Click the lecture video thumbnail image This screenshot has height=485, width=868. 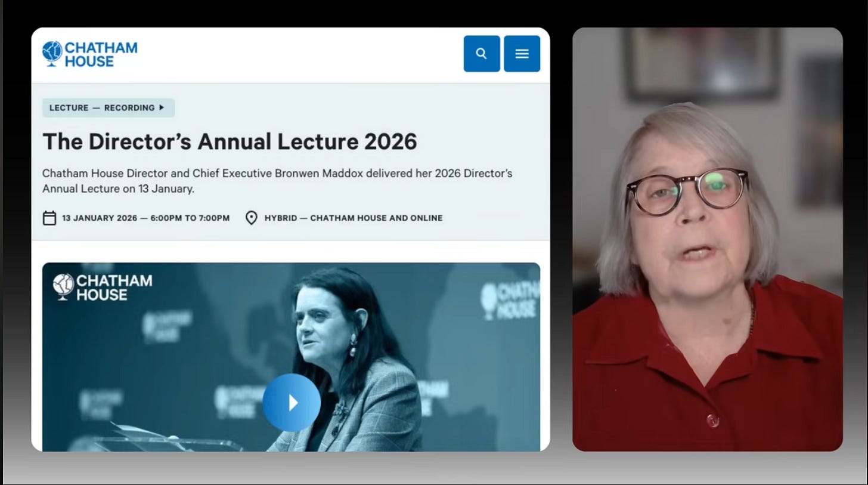[291, 357]
